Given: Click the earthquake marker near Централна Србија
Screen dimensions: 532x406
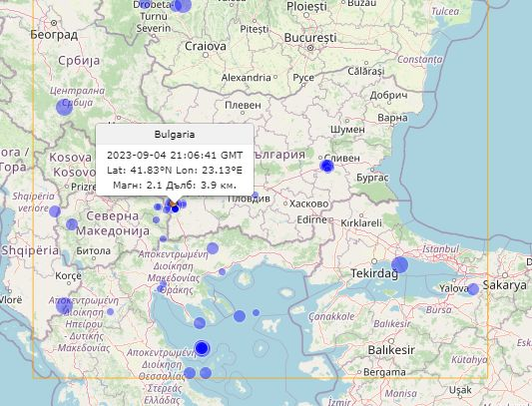Looking at the screenshot, I should pyautogui.click(x=64, y=107).
